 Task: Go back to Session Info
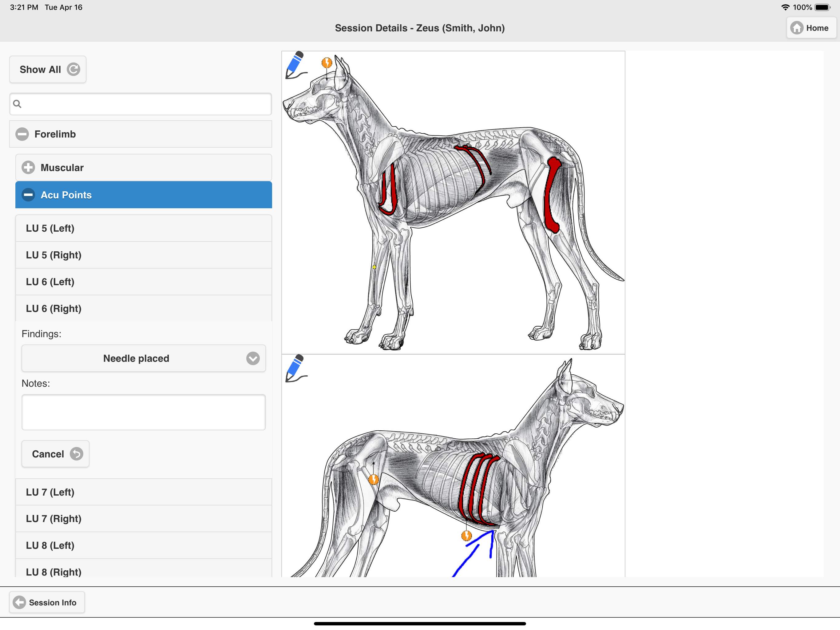point(47,602)
